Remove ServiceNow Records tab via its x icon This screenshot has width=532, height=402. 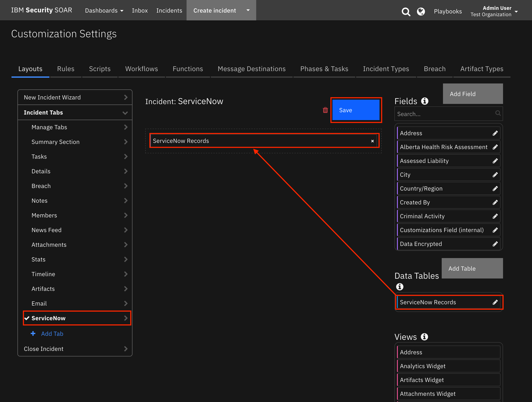pos(372,141)
